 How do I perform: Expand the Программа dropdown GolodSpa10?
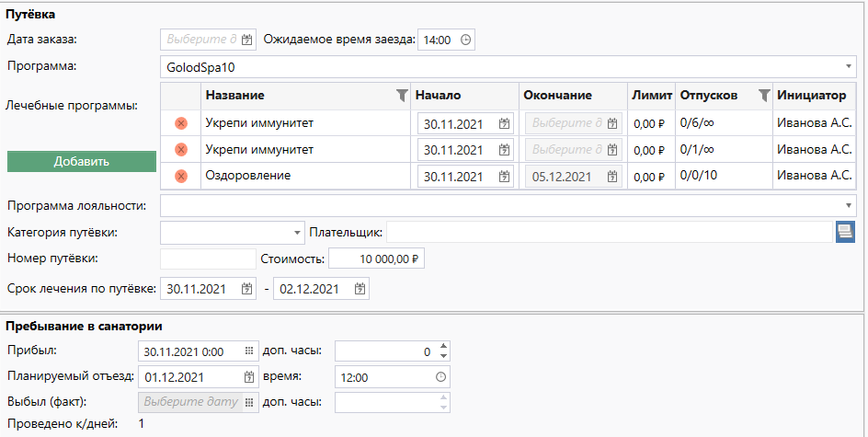point(848,67)
